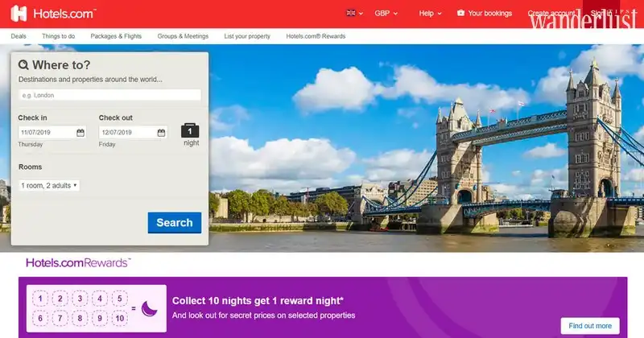
Task: Click the check-in date field
Action: [x=47, y=132]
